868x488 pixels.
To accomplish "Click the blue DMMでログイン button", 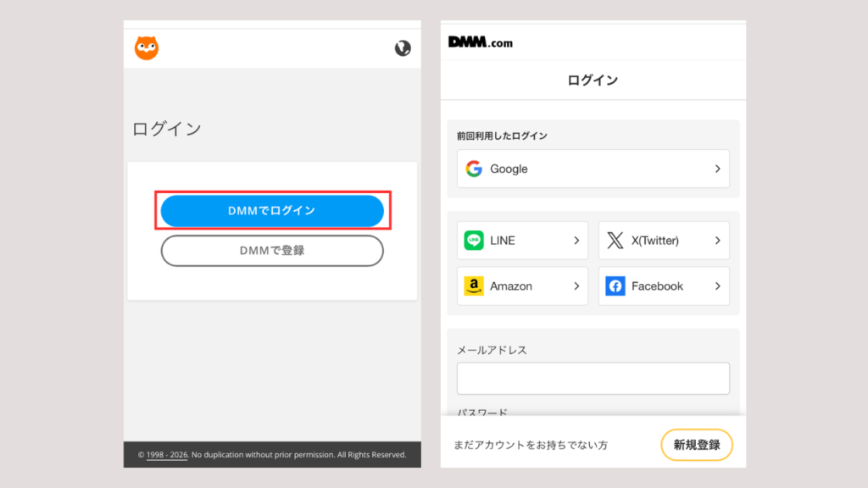I will click(272, 211).
